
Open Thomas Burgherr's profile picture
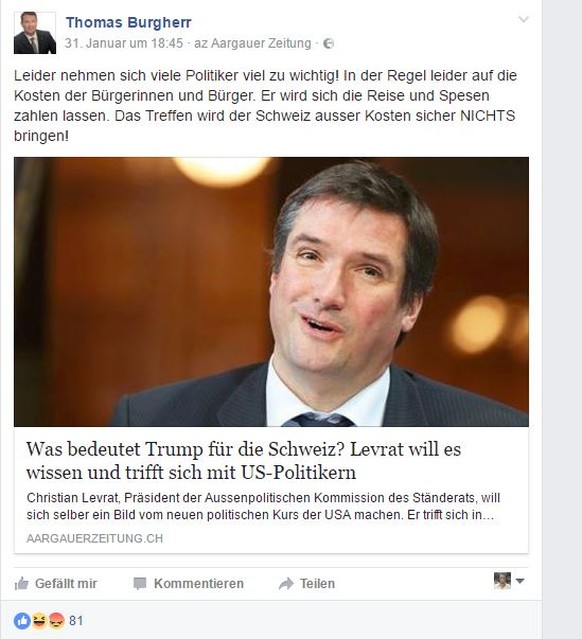(x=35, y=33)
